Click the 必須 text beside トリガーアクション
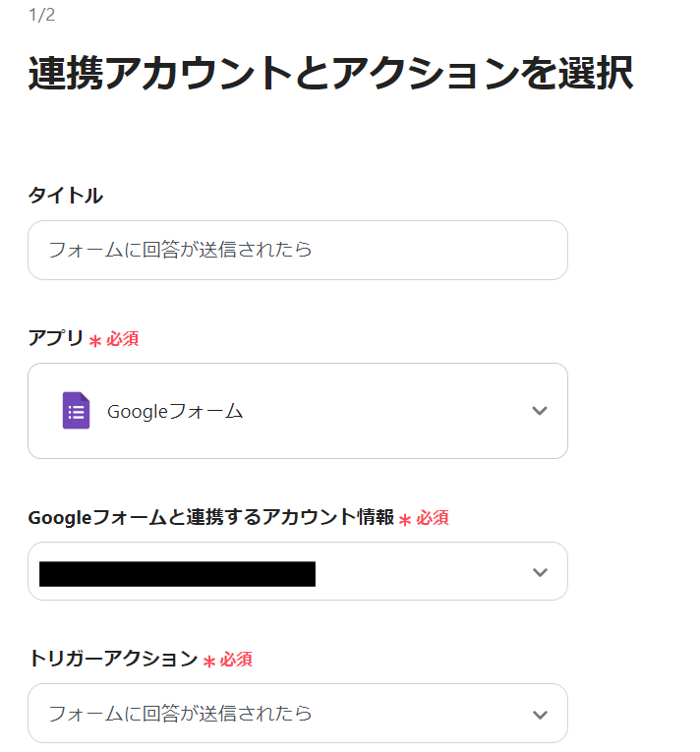Screen dimensions: 700x752 [236, 660]
